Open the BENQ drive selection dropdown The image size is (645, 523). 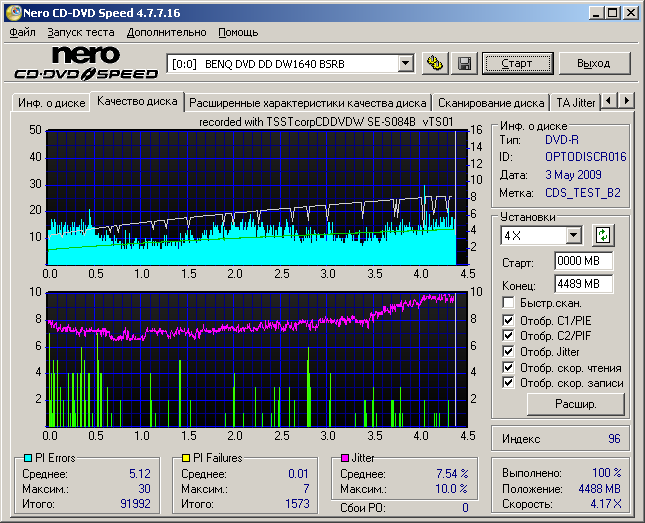[x=405, y=64]
